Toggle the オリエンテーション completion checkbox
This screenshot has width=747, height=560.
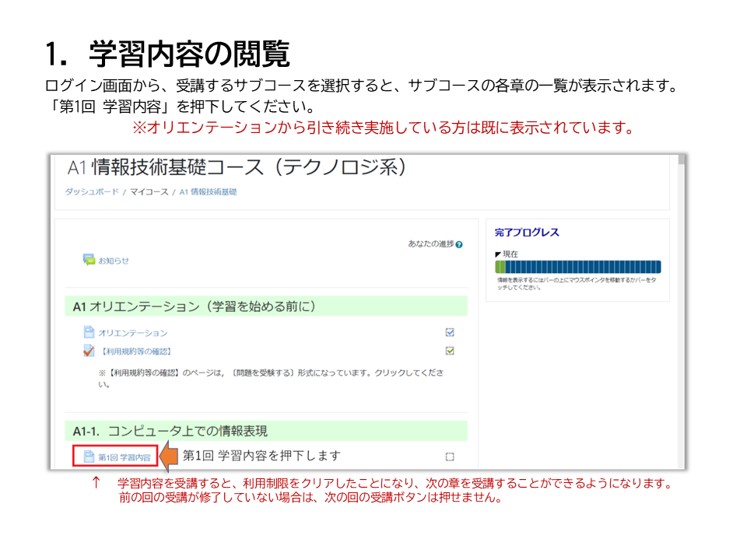pos(450,332)
